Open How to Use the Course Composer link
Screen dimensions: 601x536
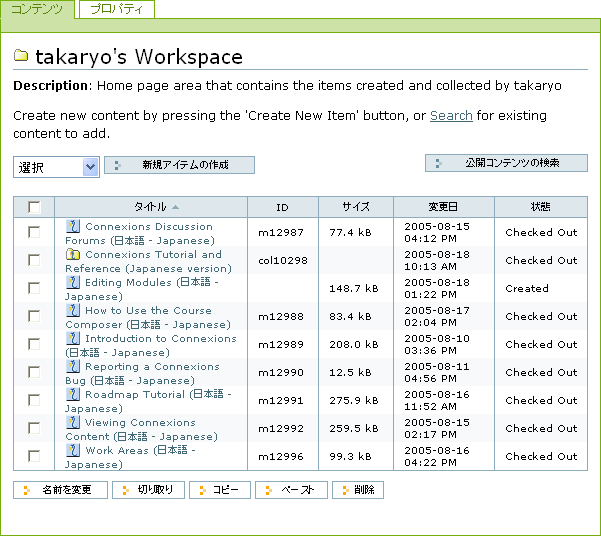148,317
